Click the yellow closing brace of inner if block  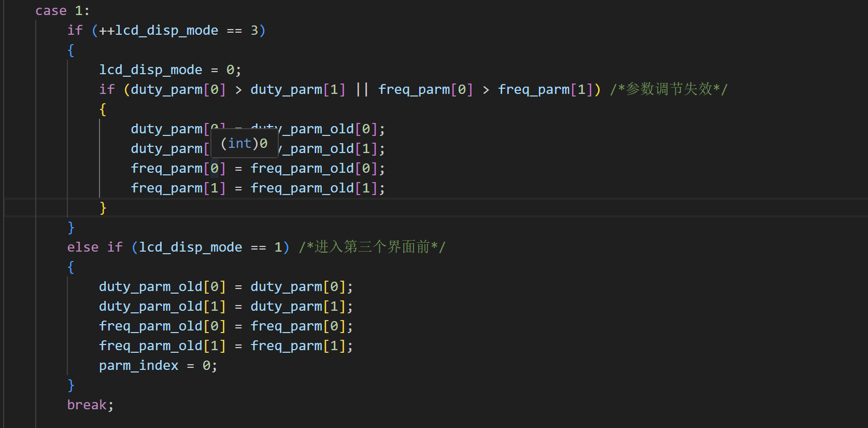pyautogui.click(x=103, y=208)
